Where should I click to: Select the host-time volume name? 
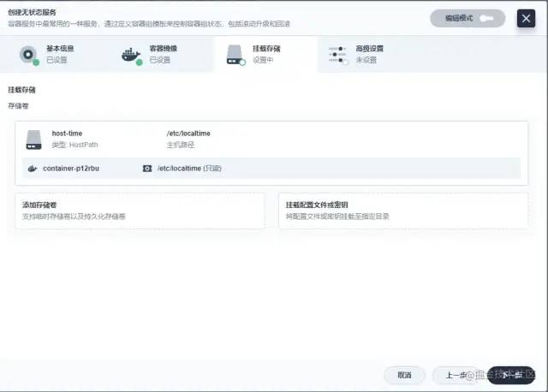pos(67,134)
